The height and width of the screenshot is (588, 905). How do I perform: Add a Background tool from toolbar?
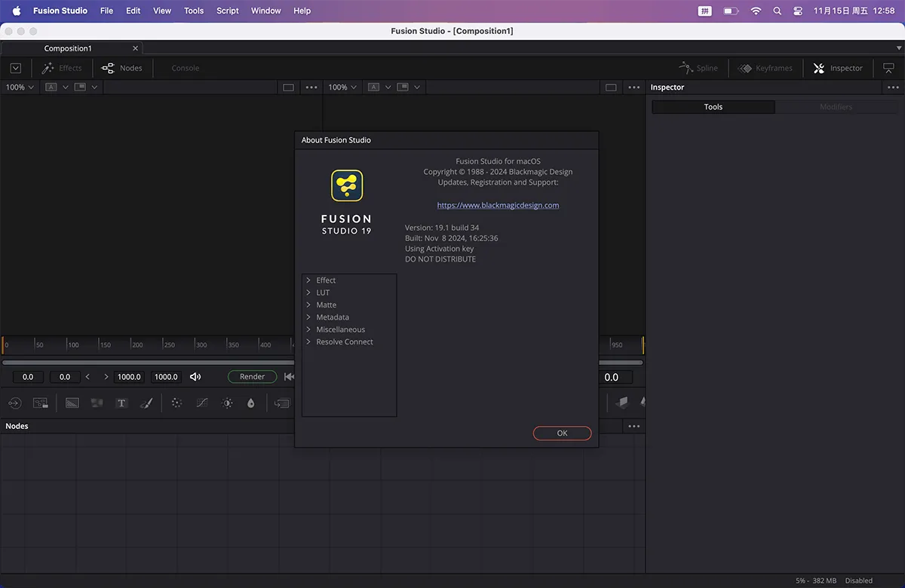72,403
